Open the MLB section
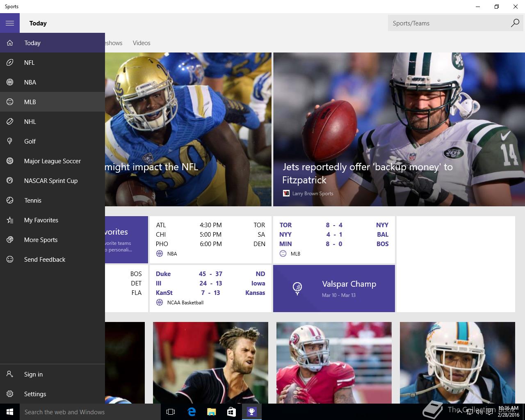 [x=52, y=102]
